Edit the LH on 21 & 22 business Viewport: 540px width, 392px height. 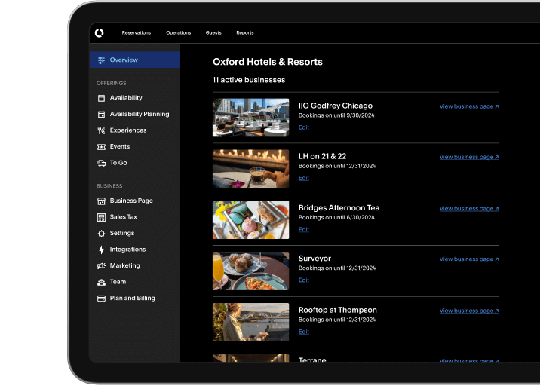[x=303, y=178]
